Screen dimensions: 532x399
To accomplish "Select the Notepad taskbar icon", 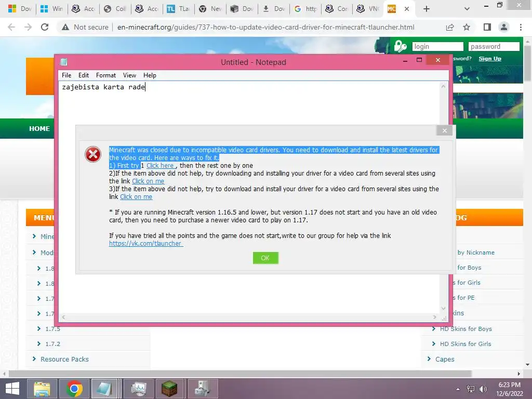I will [105, 389].
